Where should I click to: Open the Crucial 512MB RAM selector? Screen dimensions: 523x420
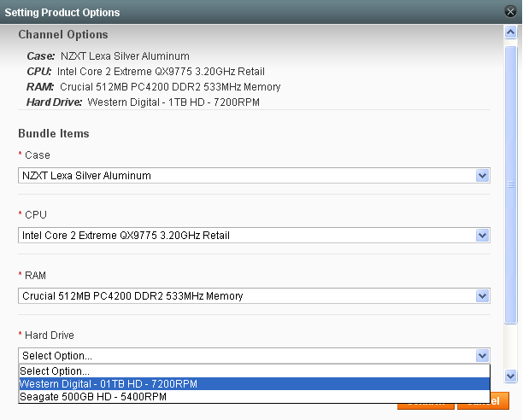[248, 296]
